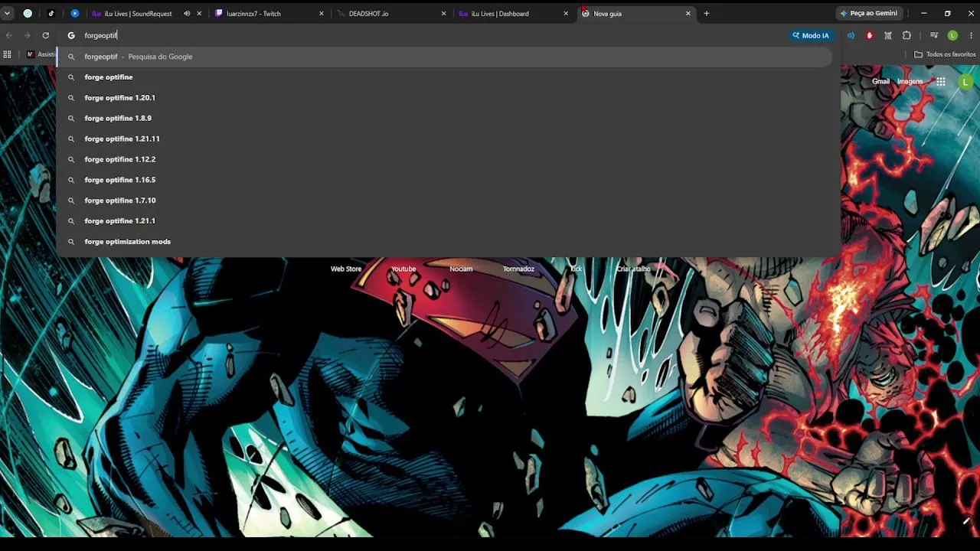Switch to the iLu Lives SoundRequest tab
This screenshot has height=551, width=980.
coord(138,13)
